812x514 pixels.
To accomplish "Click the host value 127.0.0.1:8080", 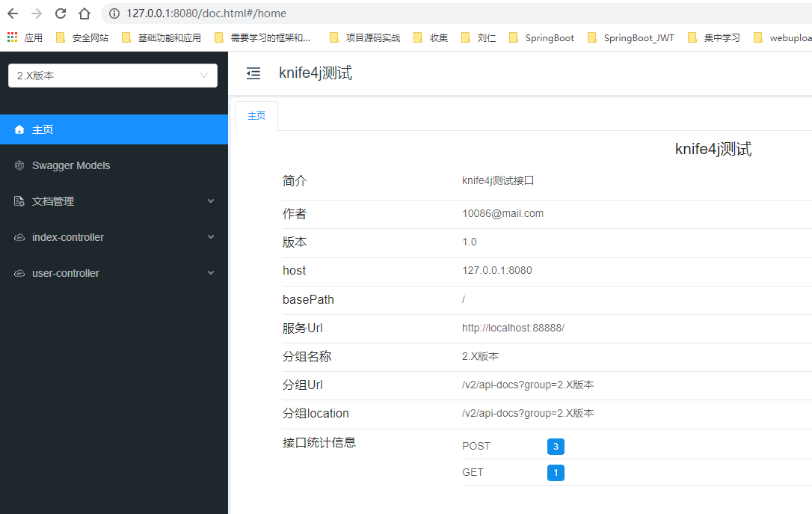I will pyautogui.click(x=497, y=271).
